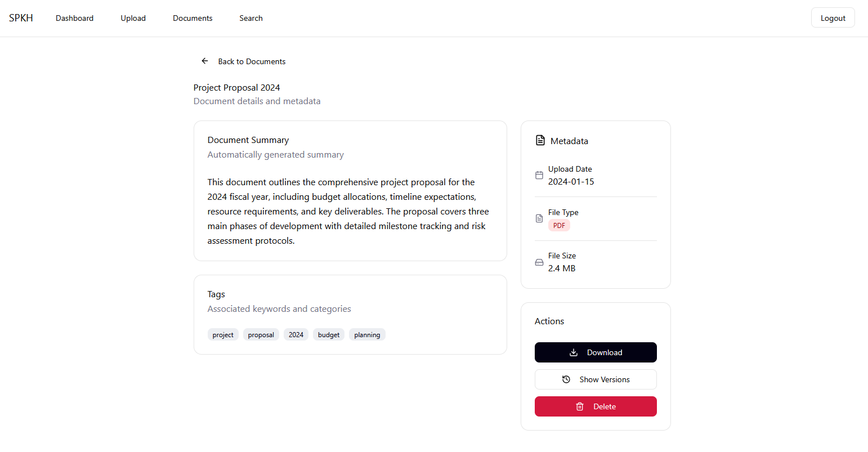Image resolution: width=868 pixels, height=452 pixels.
Task: Click the SPKH logo text
Action: [x=21, y=18]
